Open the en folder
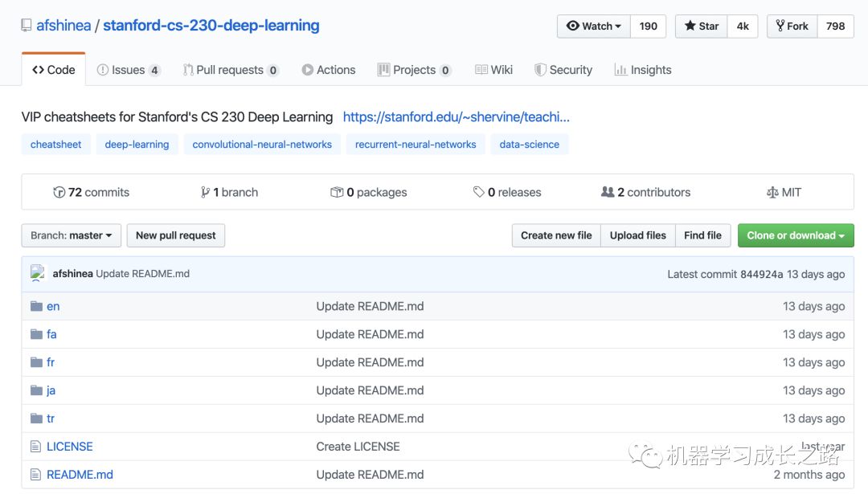This screenshot has height=494, width=868. pyautogui.click(x=53, y=307)
